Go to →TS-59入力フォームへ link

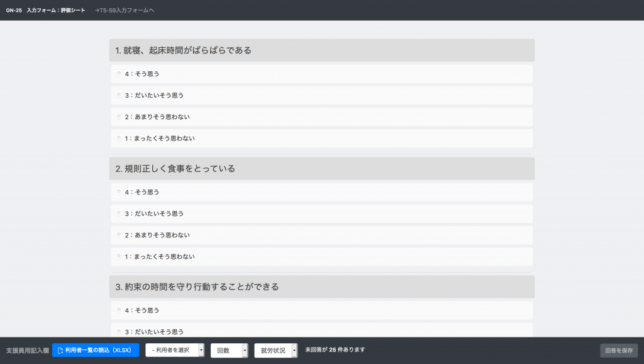(125, 10)
